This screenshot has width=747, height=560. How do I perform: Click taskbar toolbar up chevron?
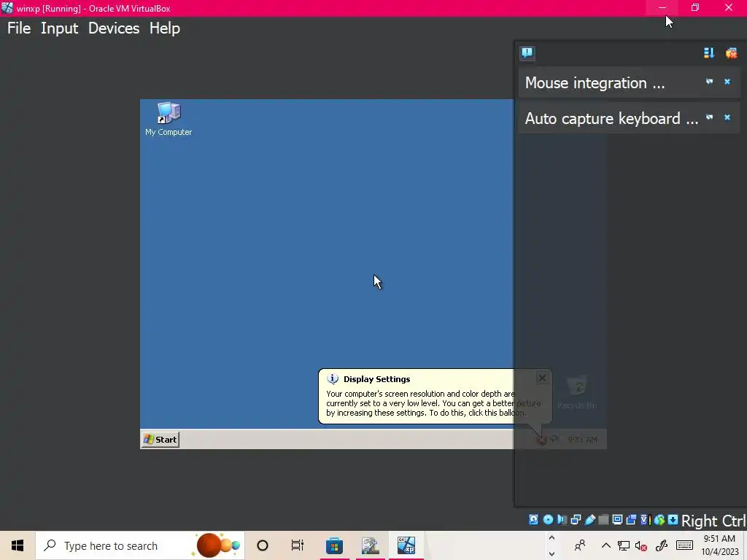[551, 538]
